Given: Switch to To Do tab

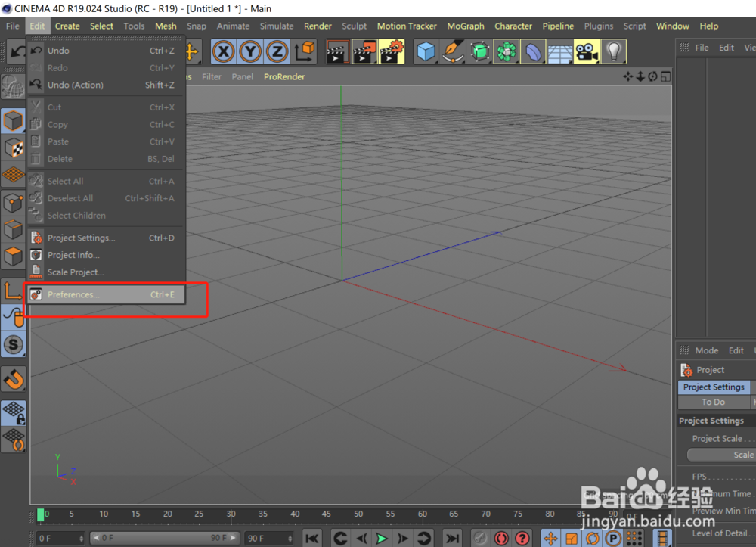Looking at the screenshot, I should [x=714, y=402].
